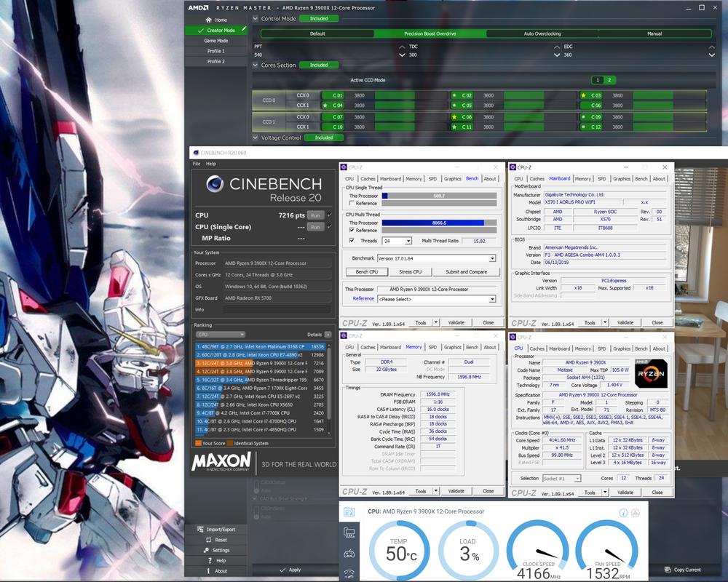Open the Socket #1 selection dropdown

tap(562, 478)
